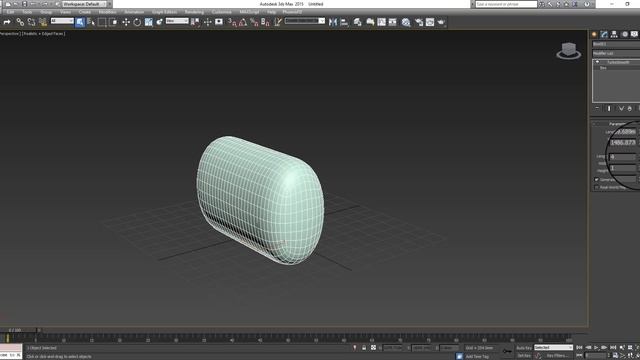The width and height of the screenshot is (640, 360).
Task: Open the Layer Manager icon
Action: coord(358,22)
